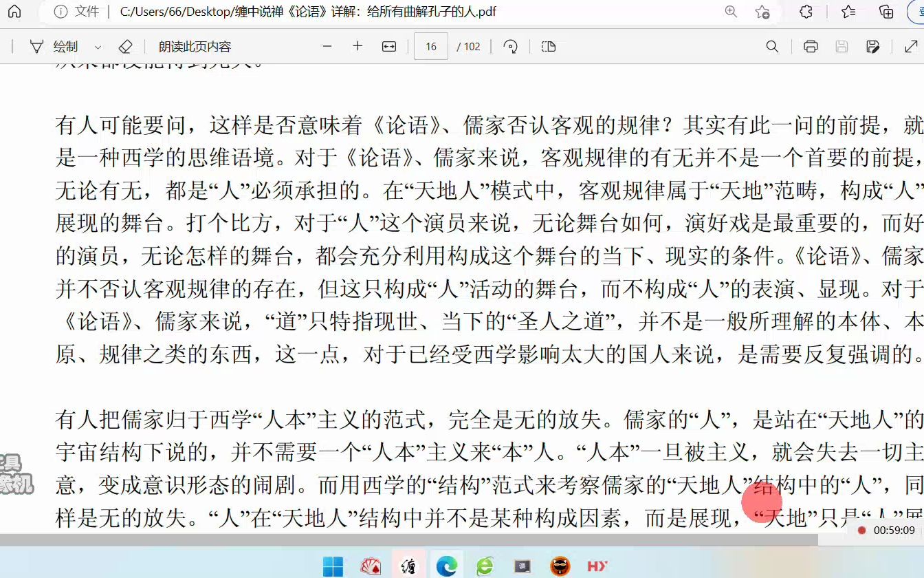
Task: Click the grayed save icon
Action: click(841, 47)
